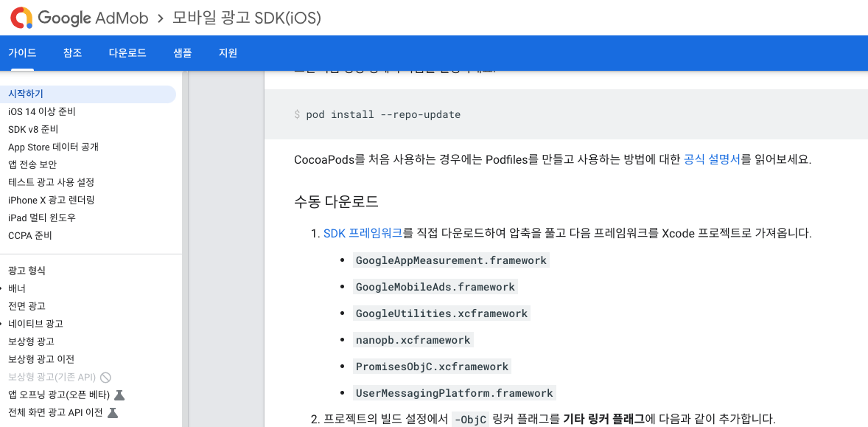
Task: Click the 수동 다운로드 heading
Action: 336,201
